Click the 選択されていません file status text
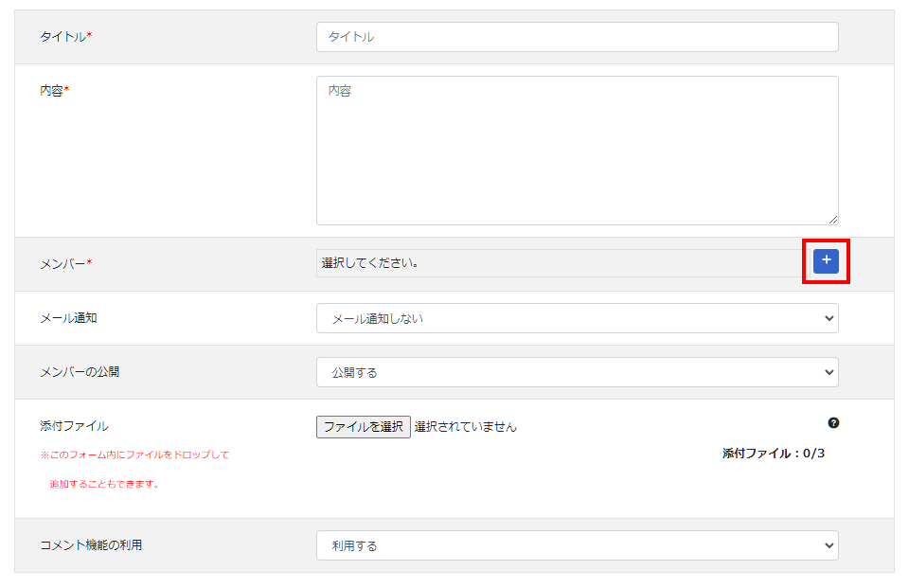The image size is (909, 588). (x=466, y=427)
